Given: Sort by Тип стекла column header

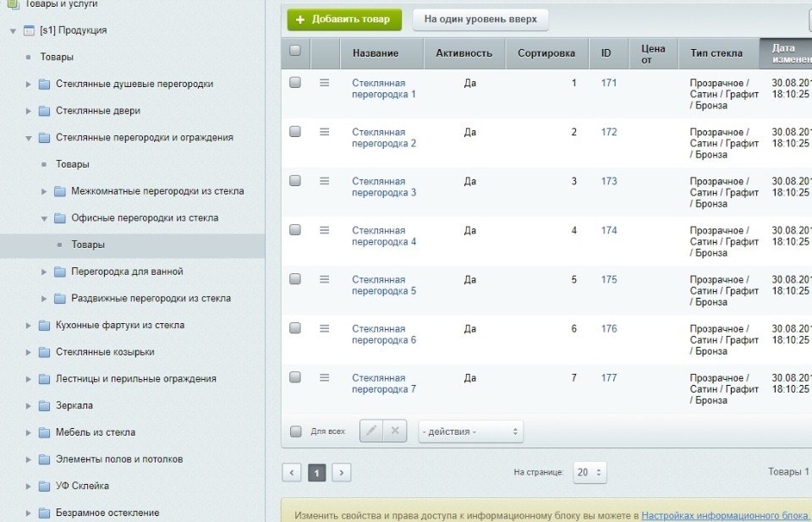Looking at the screenshot, I should pos(719,53).
